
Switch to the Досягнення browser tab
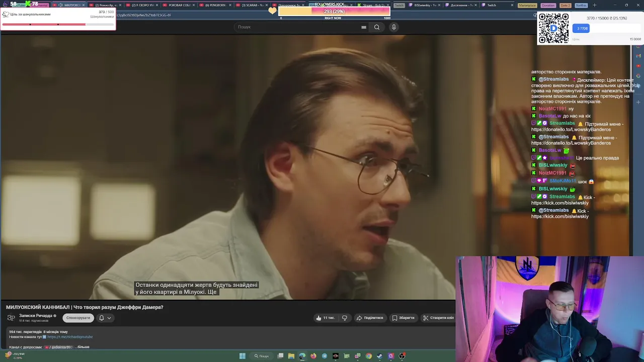click(x=460, y=5)
